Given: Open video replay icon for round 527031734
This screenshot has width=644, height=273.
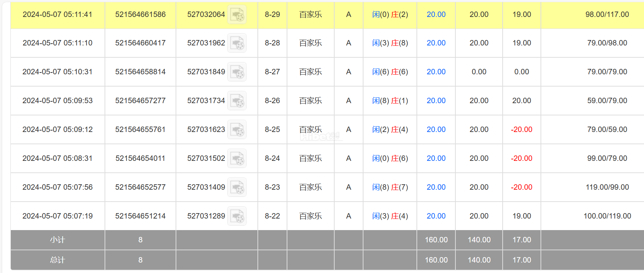Looking at the screenshot, I should (x=237, y=101).
